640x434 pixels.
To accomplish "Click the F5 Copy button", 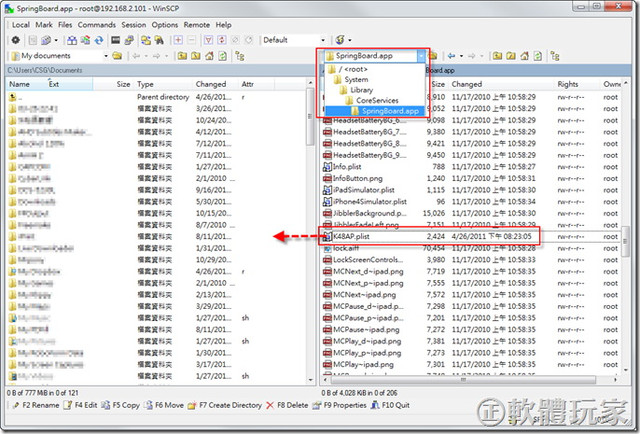I will coord(120,405).
